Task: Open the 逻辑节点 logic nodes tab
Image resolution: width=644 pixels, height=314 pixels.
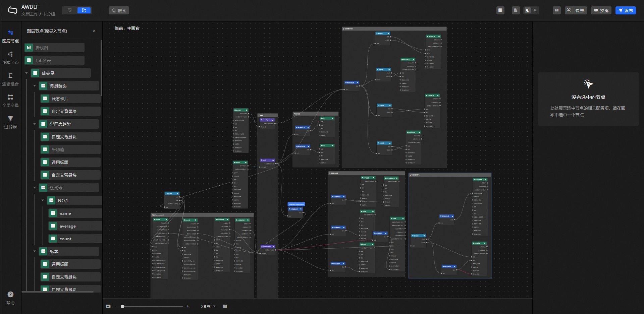Action: coord(10,58)
